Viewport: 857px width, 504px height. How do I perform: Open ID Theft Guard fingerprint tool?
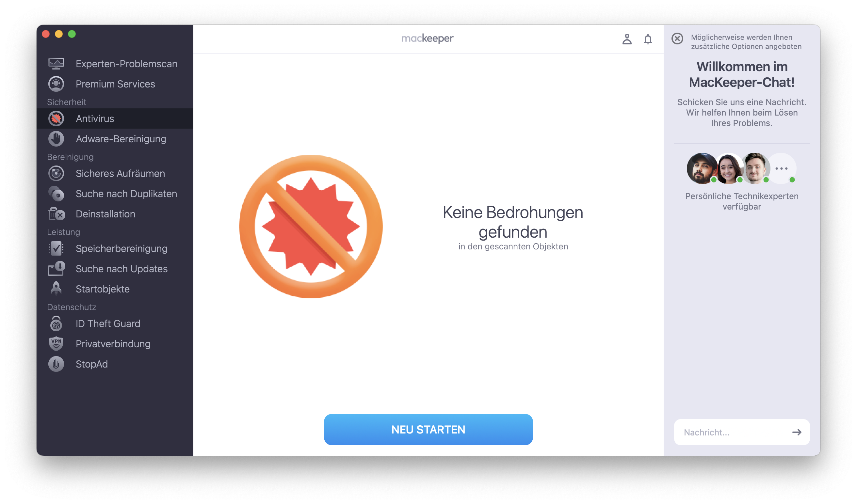pos(108,323)
